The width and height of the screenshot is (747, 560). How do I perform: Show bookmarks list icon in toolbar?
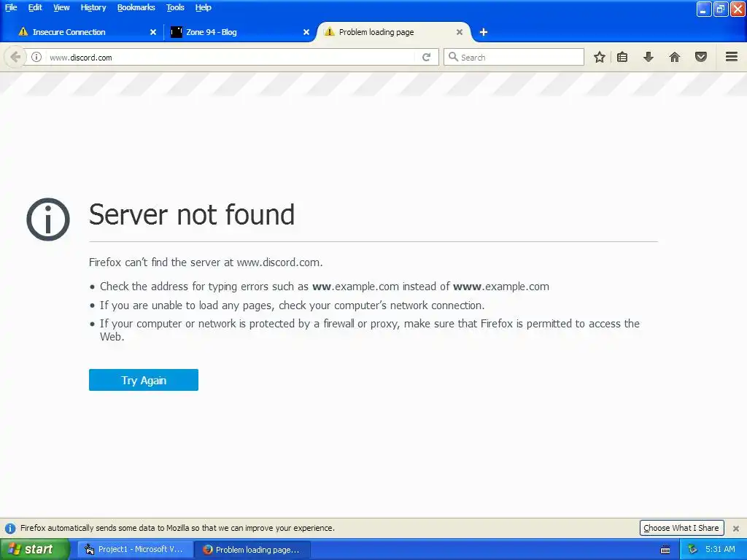click(x=622, y=57)
